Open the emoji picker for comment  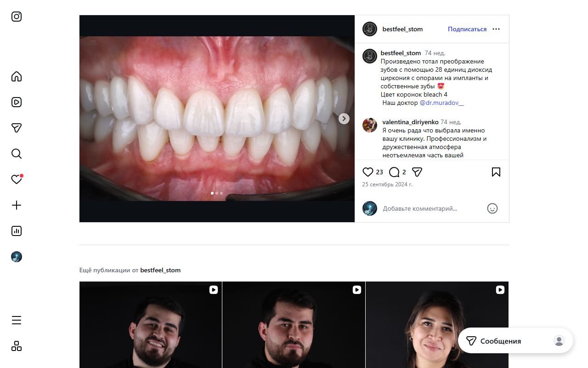pos(492,208)
